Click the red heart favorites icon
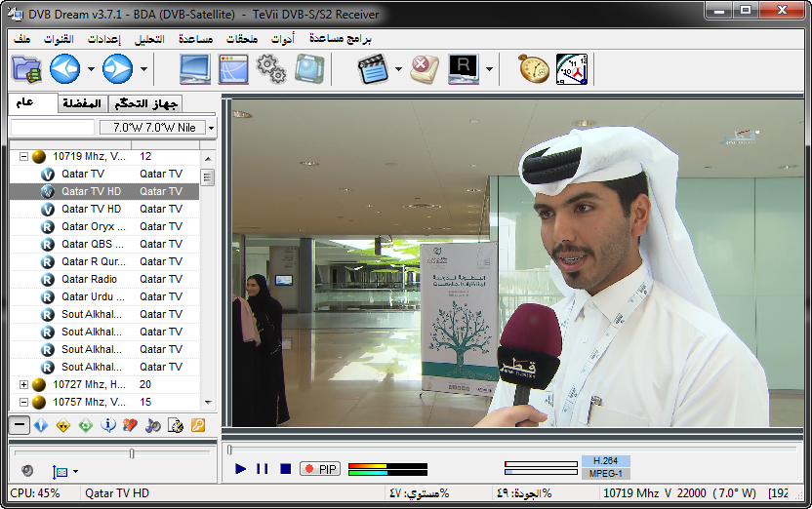This screenshot has width=812, height=509. click(x=131, y=425)
